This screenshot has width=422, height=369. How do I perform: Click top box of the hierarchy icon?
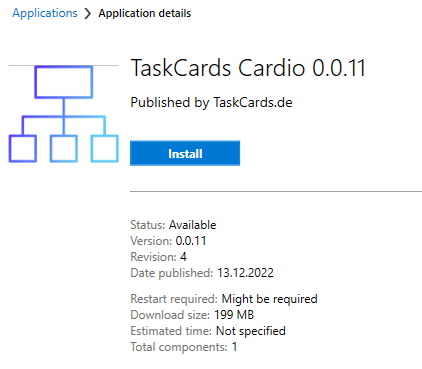pos(64,82)
